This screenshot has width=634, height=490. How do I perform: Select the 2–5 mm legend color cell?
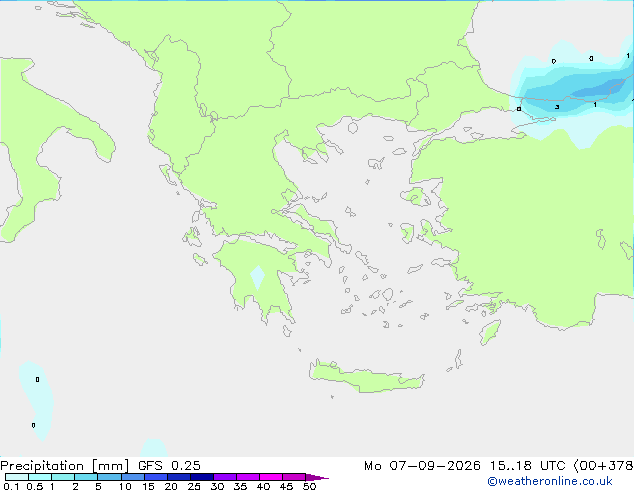(x=86, y=477)
